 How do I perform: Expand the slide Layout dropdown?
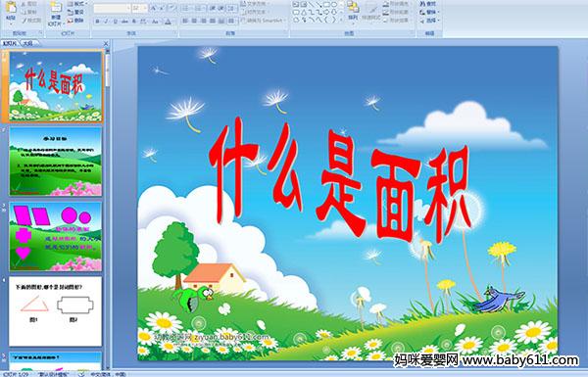pyautogui.click(x=77, y=4)
